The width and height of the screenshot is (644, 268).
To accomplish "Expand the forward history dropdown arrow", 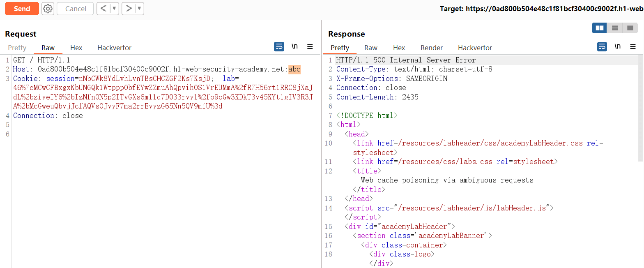I will point(140,9).
